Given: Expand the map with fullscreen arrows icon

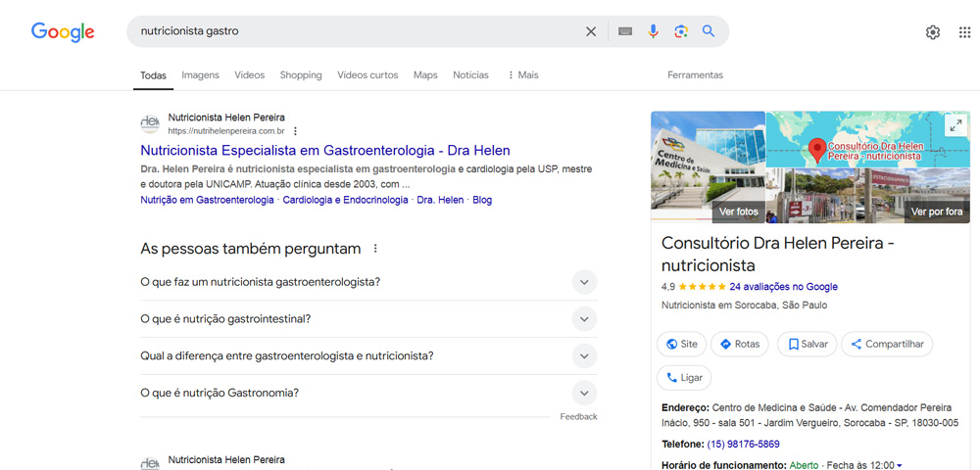Looking at the screenshot, I should (x=955, y=125).
